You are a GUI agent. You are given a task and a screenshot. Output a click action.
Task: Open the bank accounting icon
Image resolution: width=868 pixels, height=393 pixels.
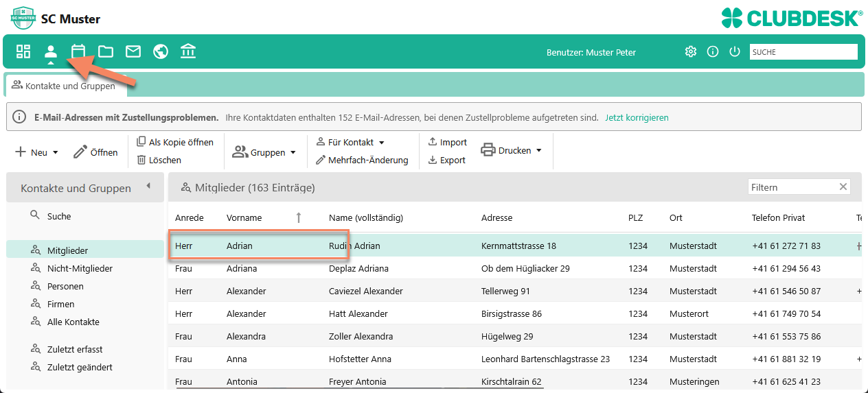pos(188,51)
